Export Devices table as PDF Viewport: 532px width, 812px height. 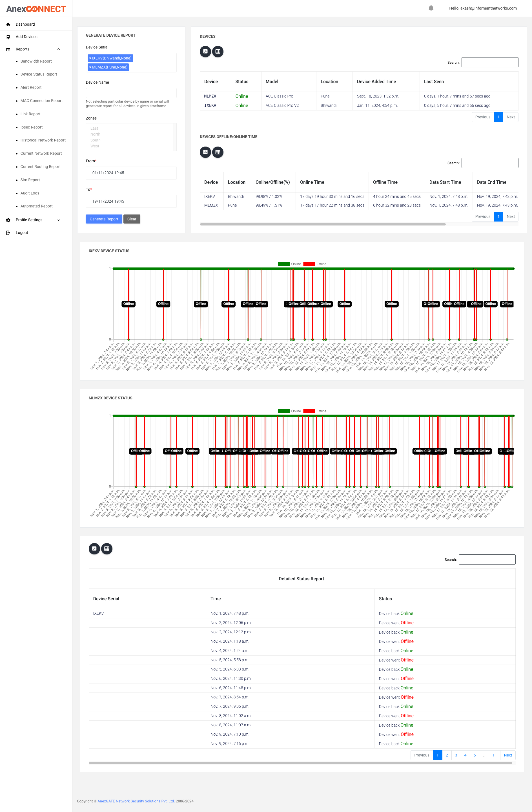coord(205,52)
